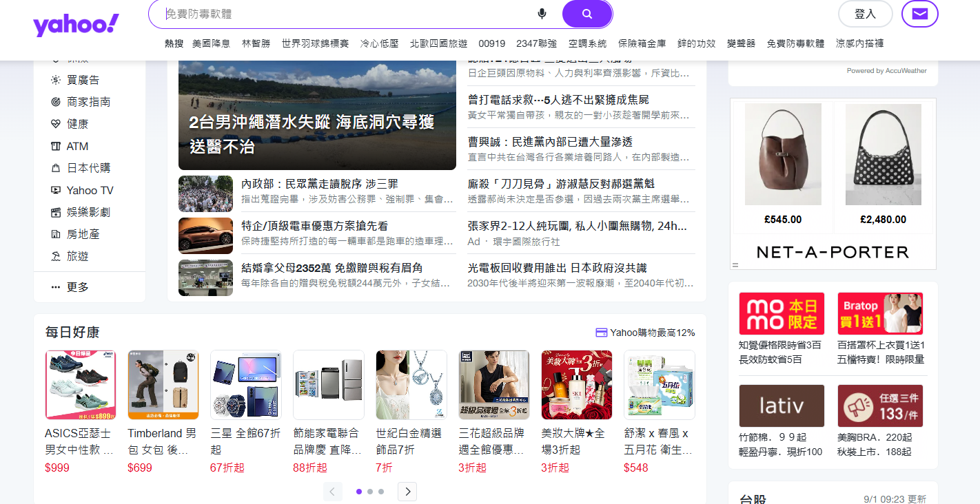Click in the search input field
The image size is (980, 504).
345,14
